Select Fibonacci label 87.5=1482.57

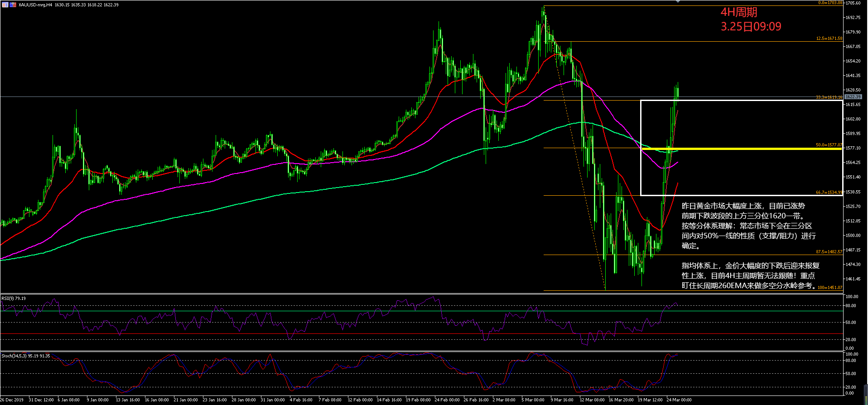829,252
